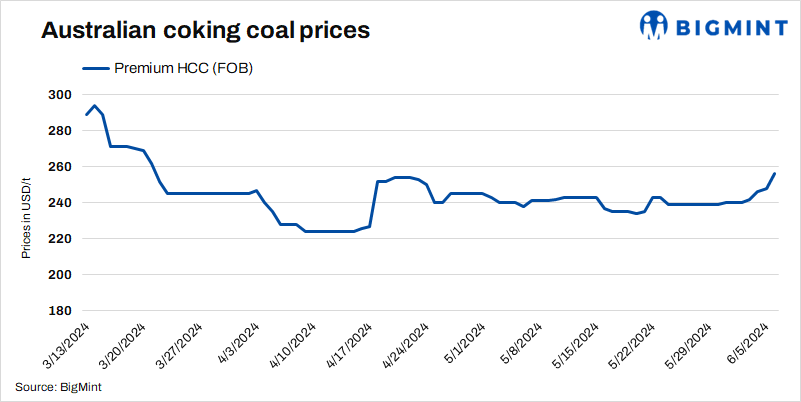Click the Premium HCC legend line swatch
This screenshot has height=402, width=801.
[x=94, y=68]
